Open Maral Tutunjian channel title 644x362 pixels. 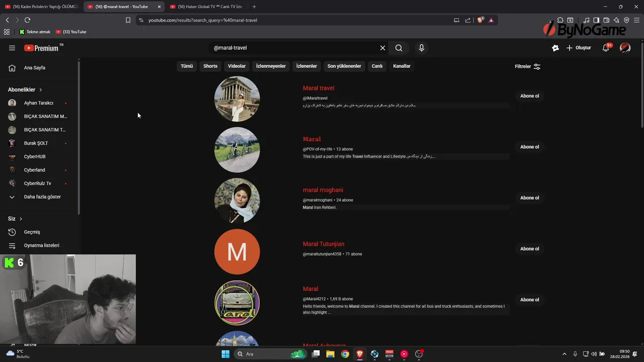(x=324, y=244)
